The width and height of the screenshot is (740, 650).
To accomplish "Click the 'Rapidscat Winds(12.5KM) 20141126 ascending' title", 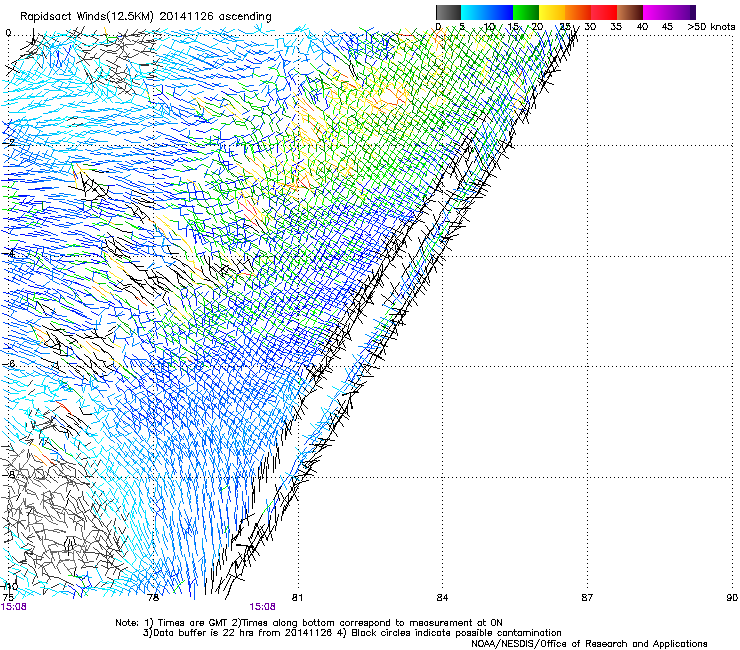I will [146, 17].
